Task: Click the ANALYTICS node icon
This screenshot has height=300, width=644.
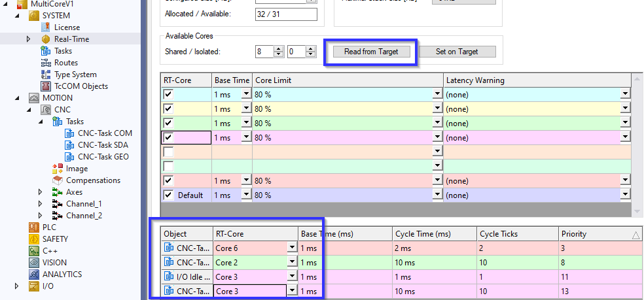Action: coord(34,274)
